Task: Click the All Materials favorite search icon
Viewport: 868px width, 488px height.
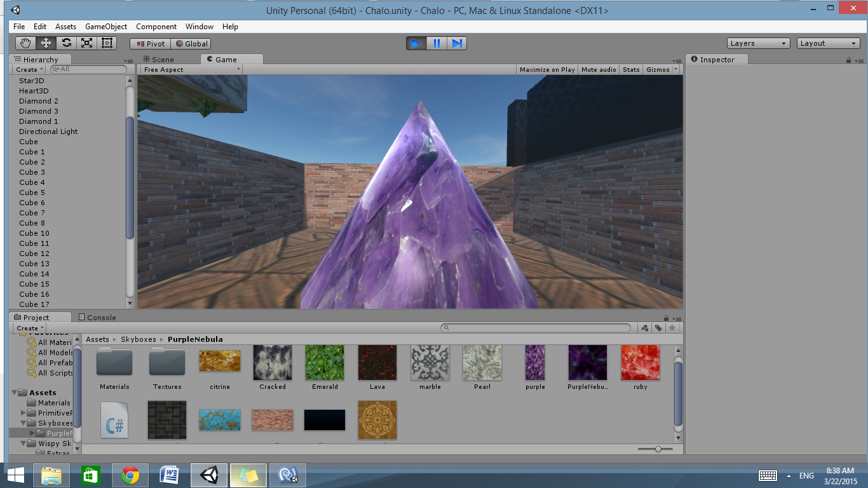Action: click(x=32, y=342)
